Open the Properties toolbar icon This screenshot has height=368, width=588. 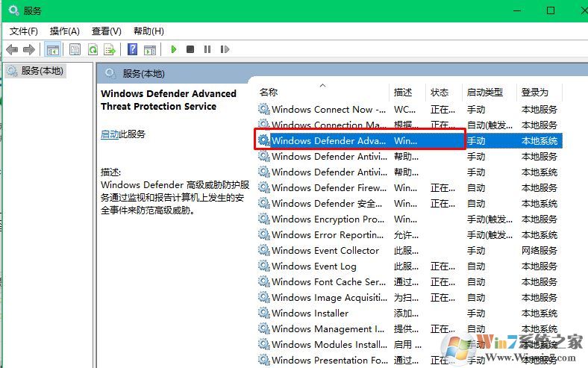(75, 49)
